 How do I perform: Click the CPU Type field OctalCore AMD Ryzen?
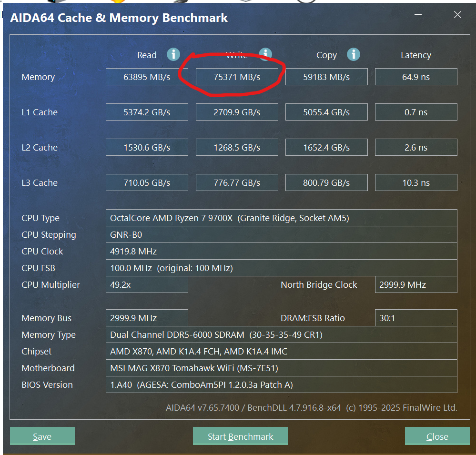(282, 218)
